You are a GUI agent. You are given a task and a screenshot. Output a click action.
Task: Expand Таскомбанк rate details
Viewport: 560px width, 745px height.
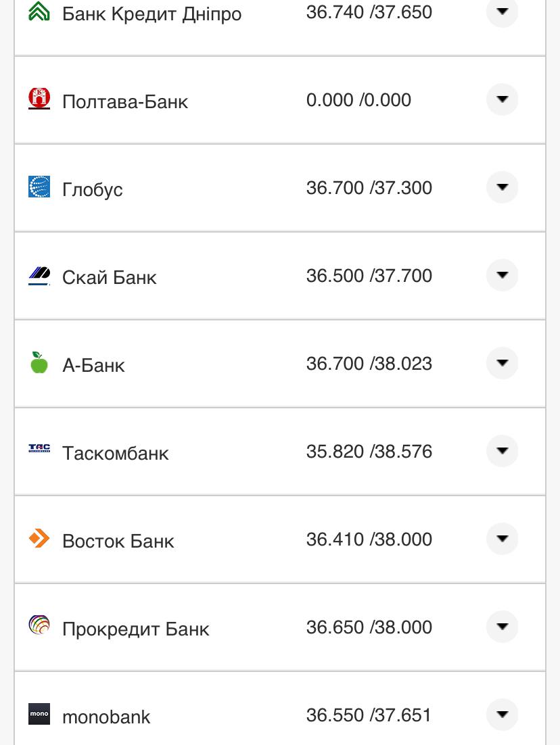tap(502, 451)
